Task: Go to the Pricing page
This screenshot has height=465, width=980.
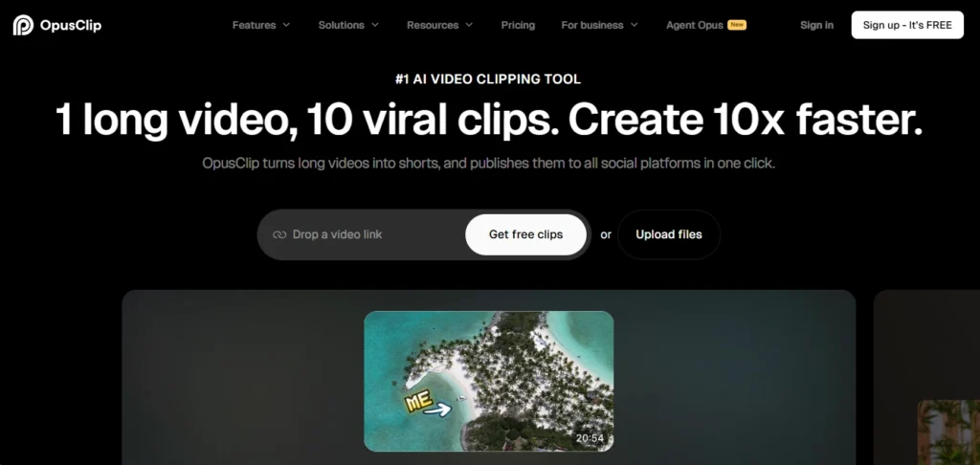Action: [518, 25]
